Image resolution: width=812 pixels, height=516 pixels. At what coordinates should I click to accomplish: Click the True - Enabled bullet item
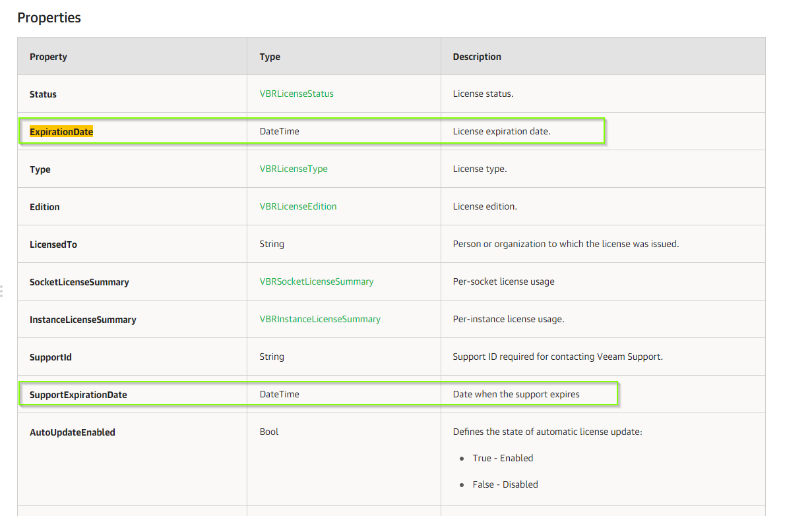503,458
